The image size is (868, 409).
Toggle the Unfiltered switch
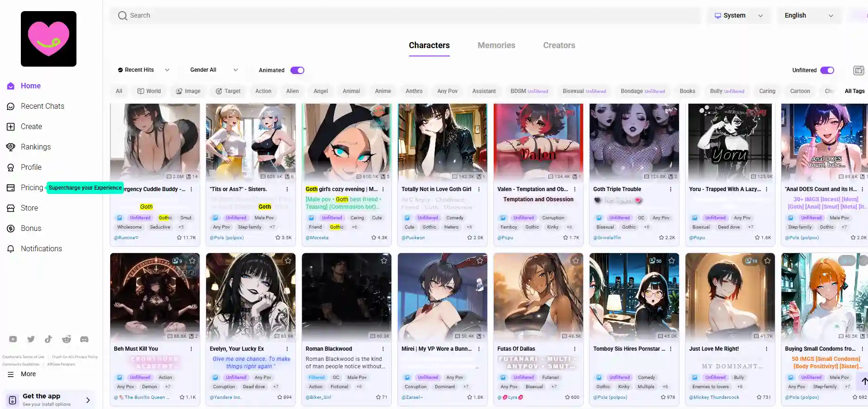(827, 70)
